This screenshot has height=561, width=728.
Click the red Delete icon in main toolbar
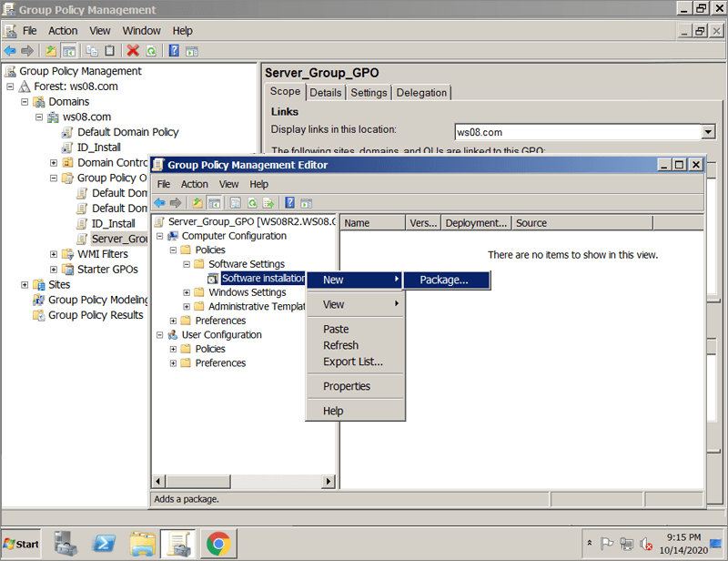[x=133, y=51]
